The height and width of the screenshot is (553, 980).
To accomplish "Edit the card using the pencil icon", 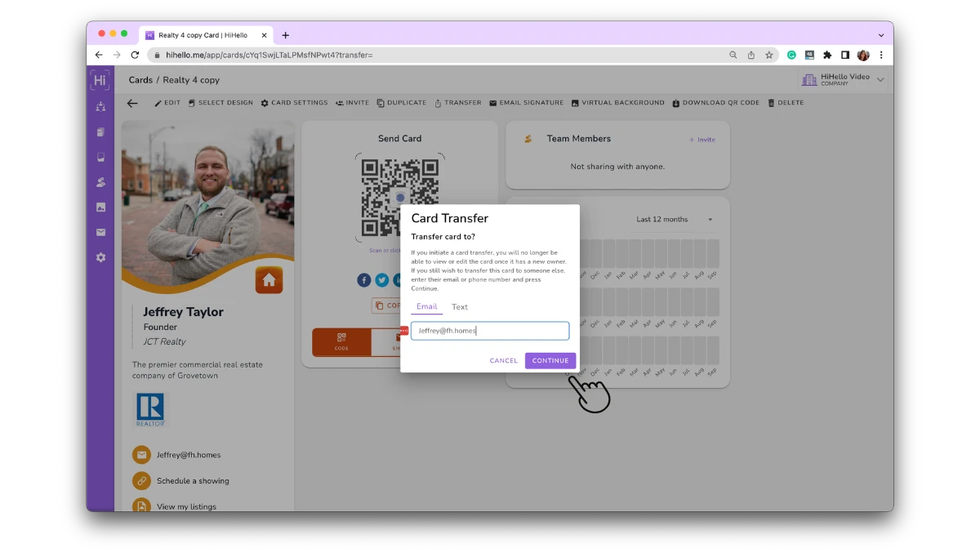I will (x=167, y=103).
